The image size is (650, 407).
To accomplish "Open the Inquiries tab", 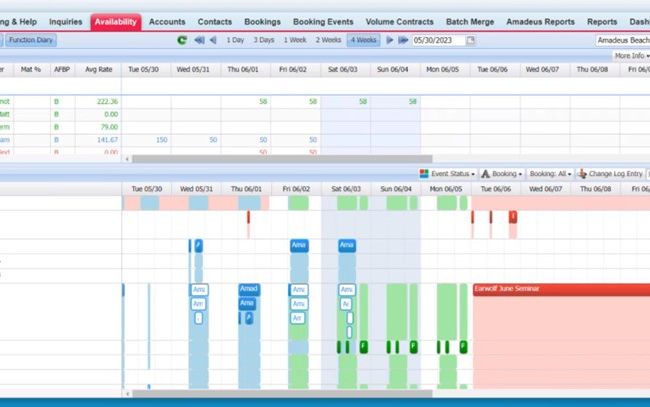I will [65, 22].
